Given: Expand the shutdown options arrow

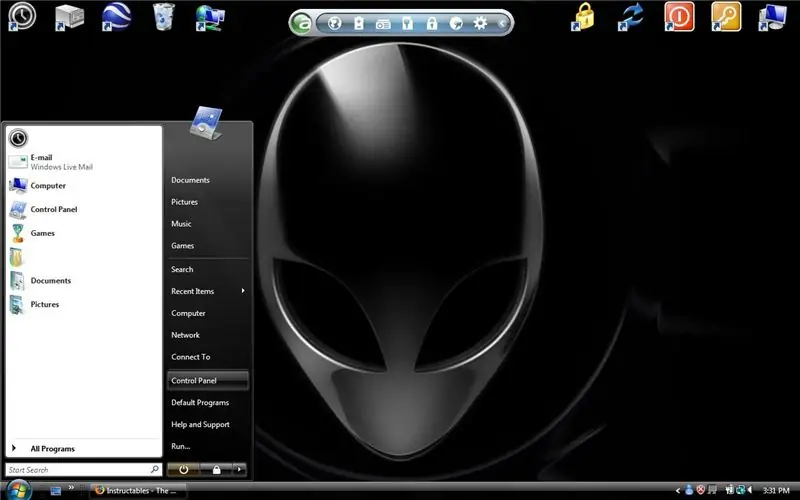Looking at the screenshot, I should (x=240, y=470).
